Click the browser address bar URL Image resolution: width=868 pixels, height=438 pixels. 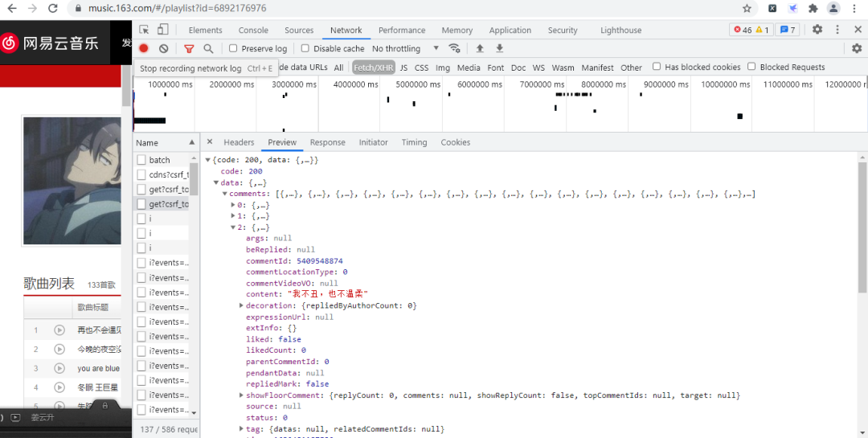coord(177,8)
